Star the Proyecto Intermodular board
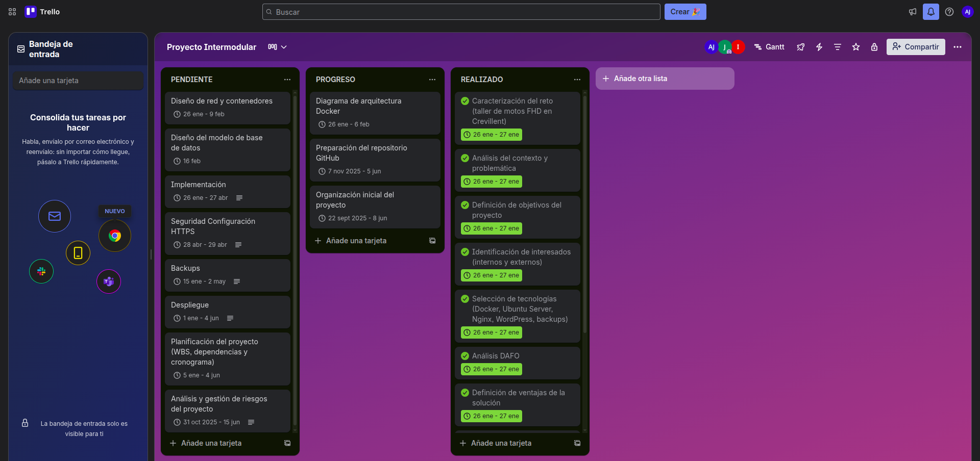The height and width of the screenshot is (461, 980). click(856, 47)
